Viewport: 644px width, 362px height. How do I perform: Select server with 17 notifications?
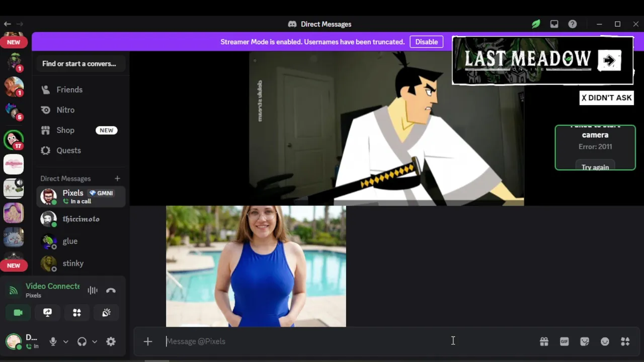tap(14, 140)
